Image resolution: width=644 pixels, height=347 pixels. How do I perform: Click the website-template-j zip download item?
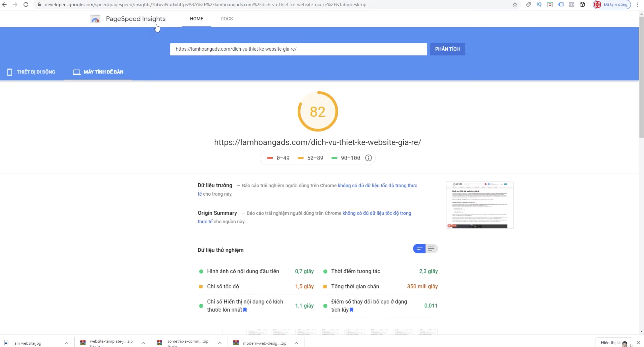[x=111, y=343]
